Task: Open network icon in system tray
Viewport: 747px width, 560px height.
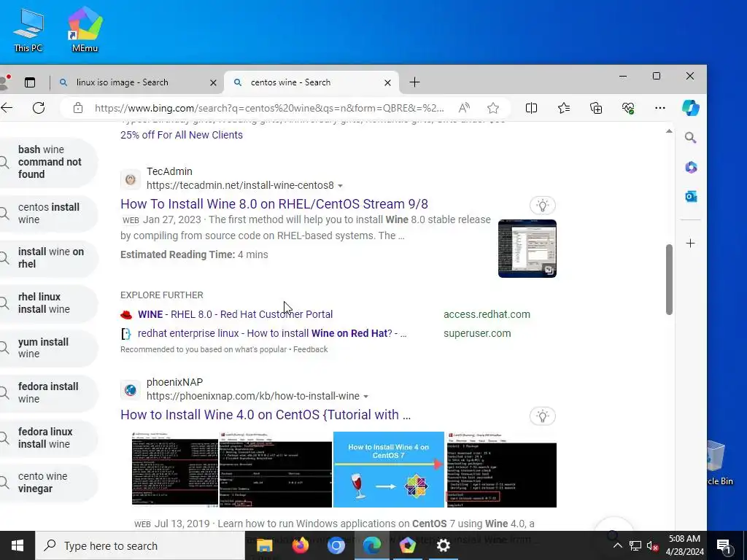Action: coord(635,545)
